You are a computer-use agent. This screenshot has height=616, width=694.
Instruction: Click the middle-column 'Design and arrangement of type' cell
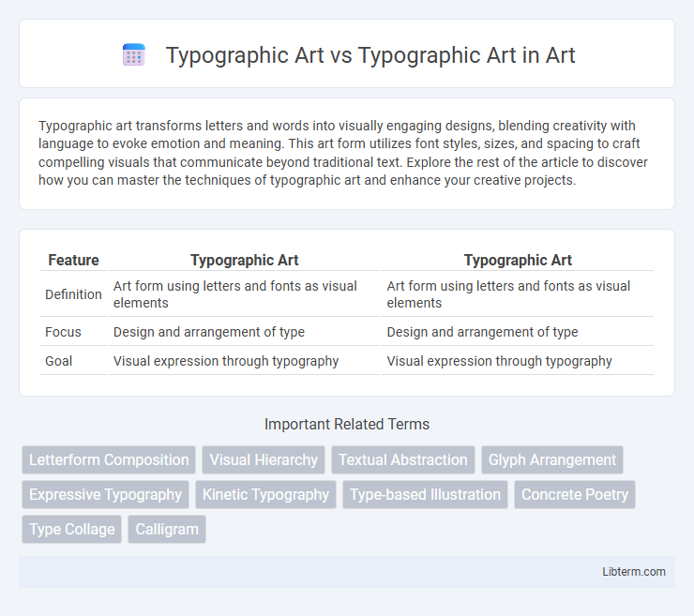tap(245, 332)
